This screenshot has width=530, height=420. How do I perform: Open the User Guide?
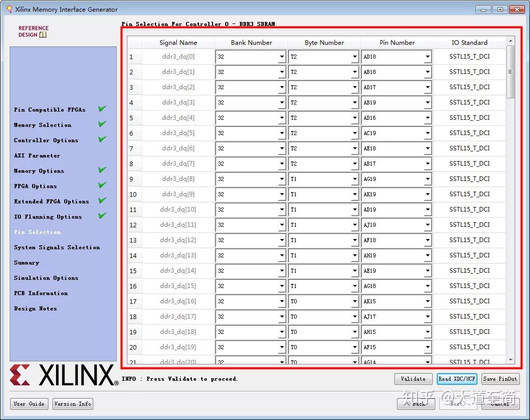[x=29, y=404]
